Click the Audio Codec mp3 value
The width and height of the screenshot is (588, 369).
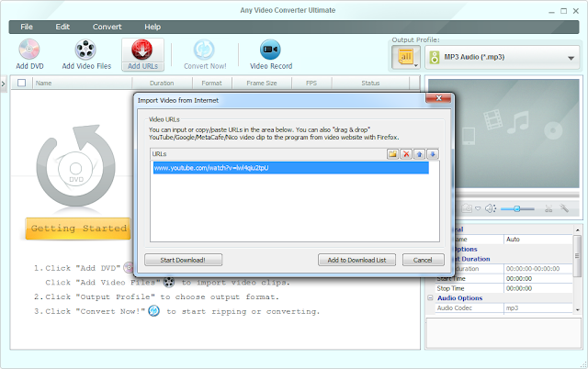538,307
